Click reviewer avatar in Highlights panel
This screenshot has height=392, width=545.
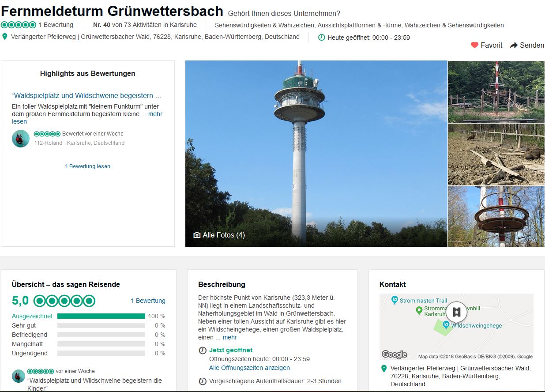click(x=21, y=139)
